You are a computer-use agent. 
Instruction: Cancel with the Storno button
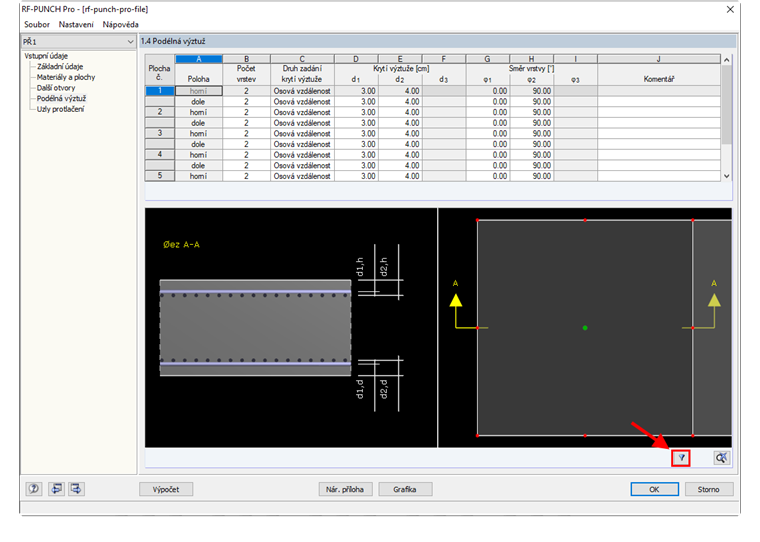point(709,489)
